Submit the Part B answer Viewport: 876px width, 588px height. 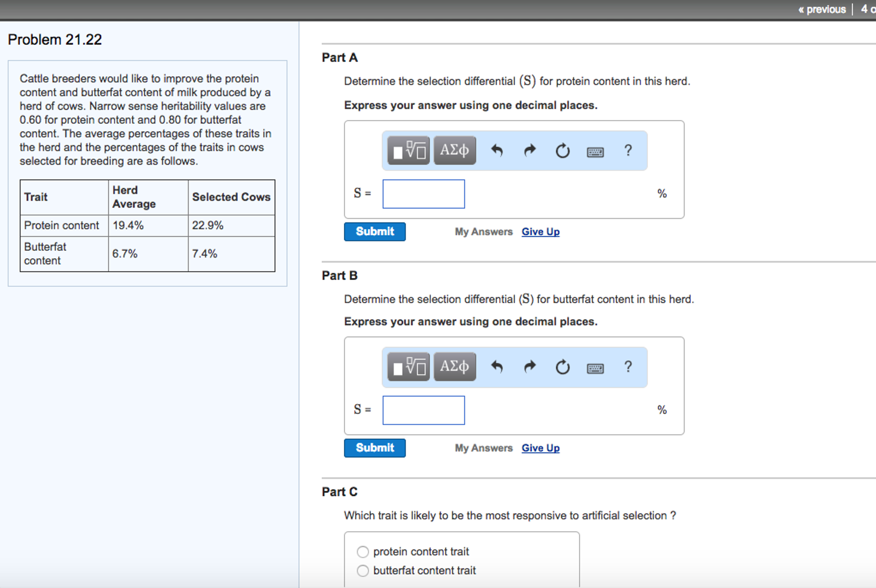coord(375,448)
